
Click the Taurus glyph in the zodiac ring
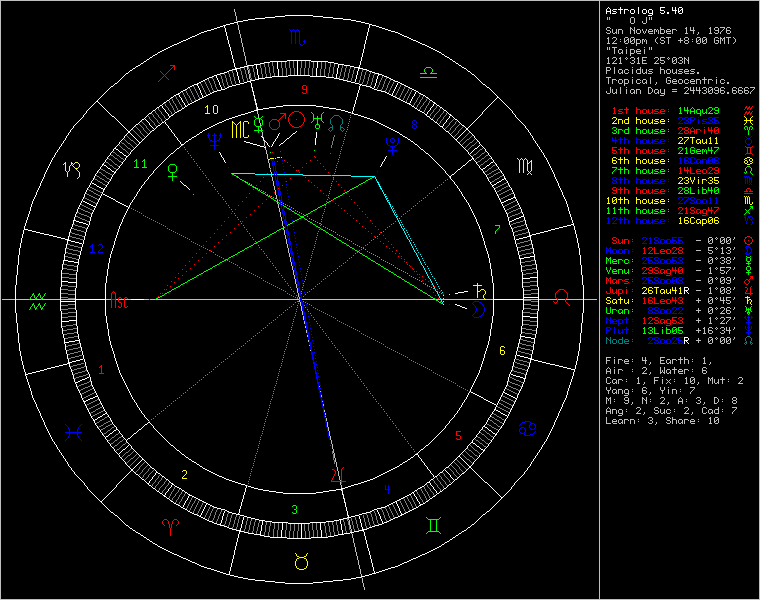(x=301, y=562)
